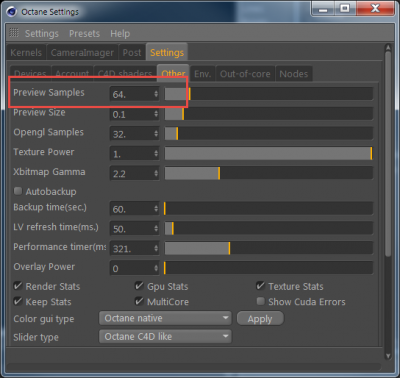Viewport: 400px width, 378px height.
Task: Click the scroll up arrow at panel top
Action: (388, 48)
